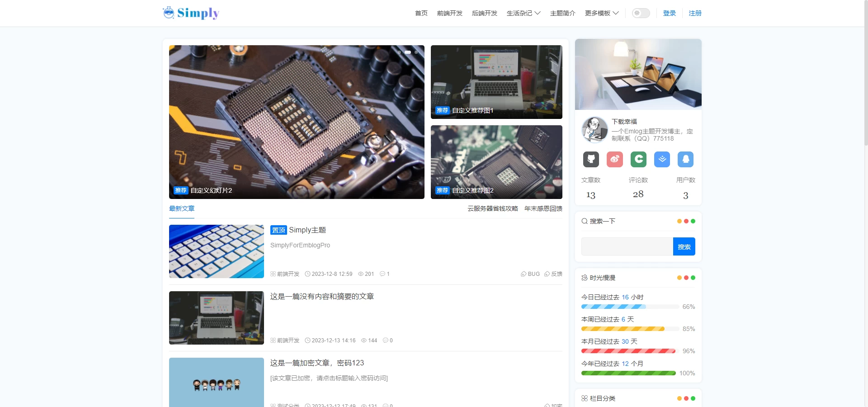Select the first carousel indicator dot
The width and height of the screenshot is (868, 407).
tap(399, 52)
